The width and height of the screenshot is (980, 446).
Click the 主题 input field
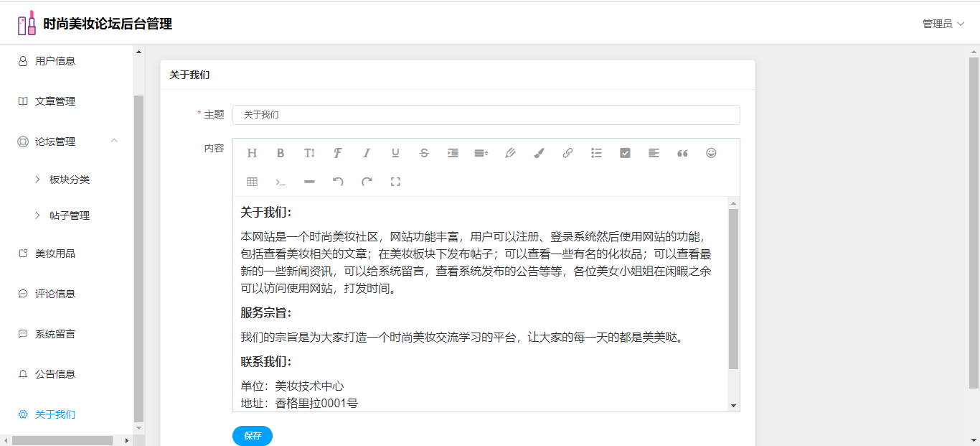click(486, 115)
